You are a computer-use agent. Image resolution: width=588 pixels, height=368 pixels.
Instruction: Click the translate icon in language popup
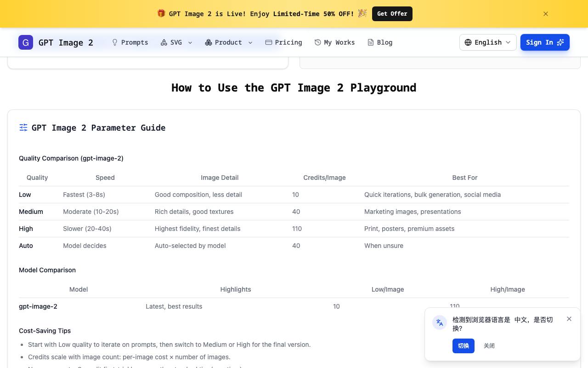440,322
